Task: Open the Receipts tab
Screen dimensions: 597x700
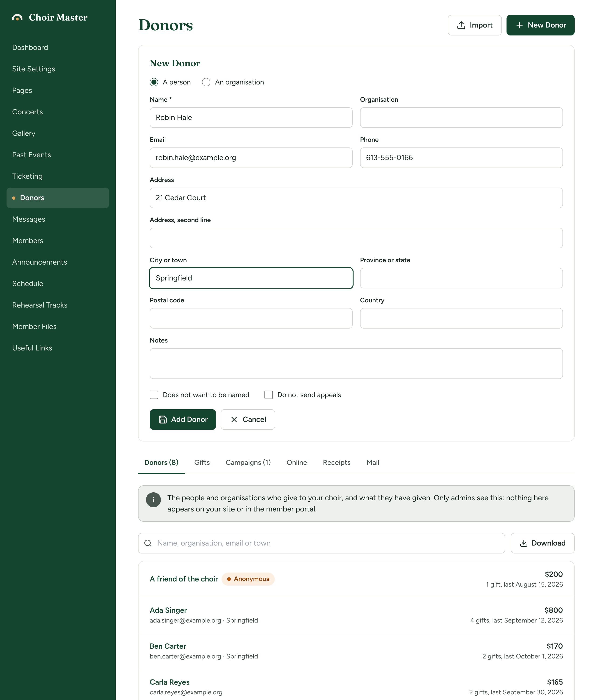Action: tap(337, 462)
